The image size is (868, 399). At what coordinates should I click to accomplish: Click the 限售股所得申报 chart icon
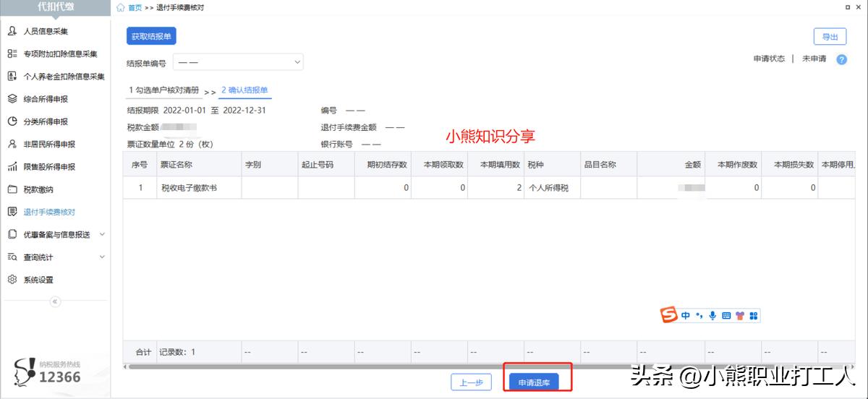12,167
